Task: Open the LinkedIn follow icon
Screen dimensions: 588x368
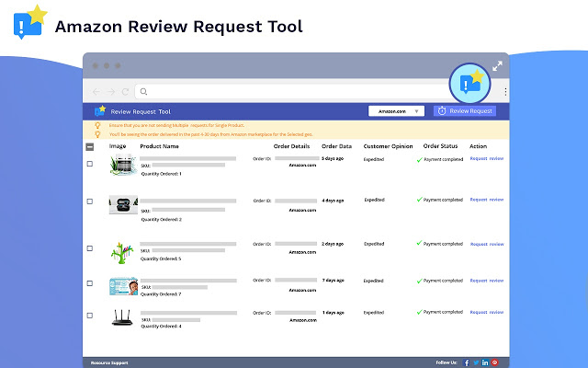Action: pyautogui.click(x=485, y=362)
